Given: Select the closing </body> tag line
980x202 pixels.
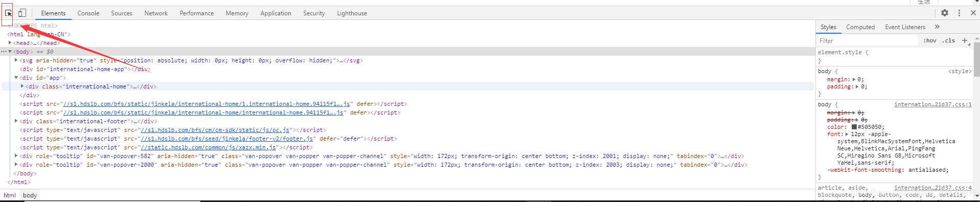Looking at the screenshot, I should 25,173.
